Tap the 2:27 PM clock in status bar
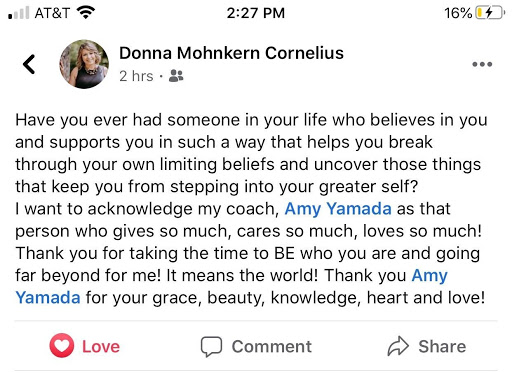The image size is (512, 373). (256, 13)
